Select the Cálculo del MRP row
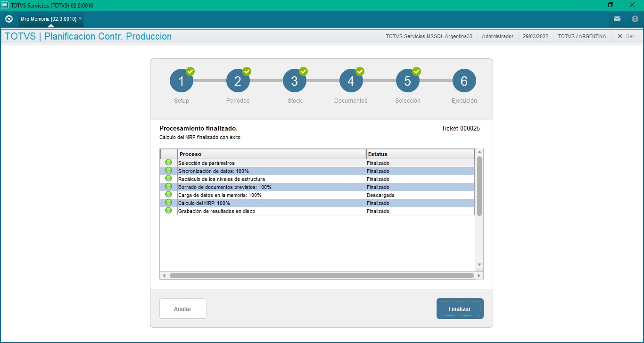 click(x=317, y=203)
